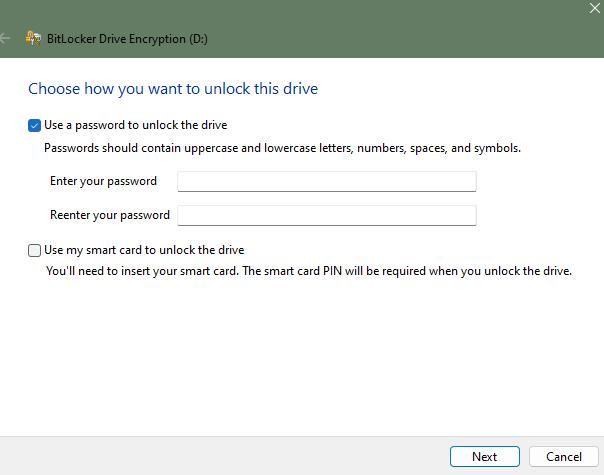Viewport: 604px width, 475px height.
Task: Click the Cancel button
Action: point(564,457)
